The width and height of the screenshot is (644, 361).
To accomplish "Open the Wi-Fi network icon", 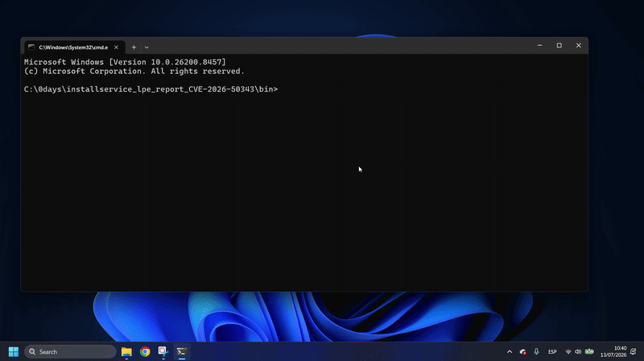I will 568,351.
